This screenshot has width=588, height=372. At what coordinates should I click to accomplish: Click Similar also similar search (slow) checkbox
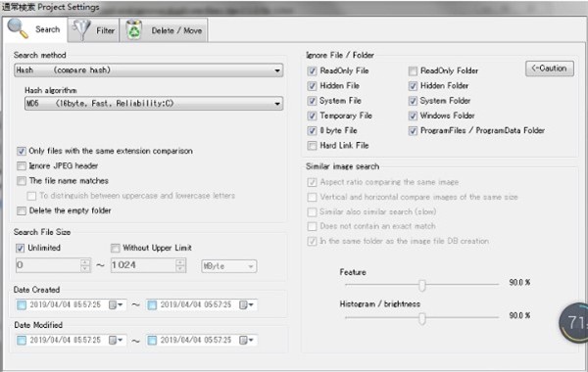click(x=312, y=212)
